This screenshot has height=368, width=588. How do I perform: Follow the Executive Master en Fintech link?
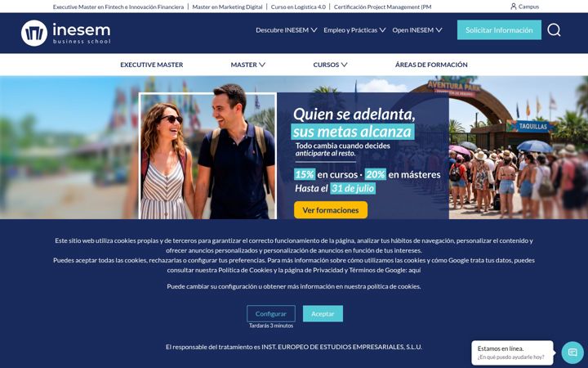tap(118, 7)
